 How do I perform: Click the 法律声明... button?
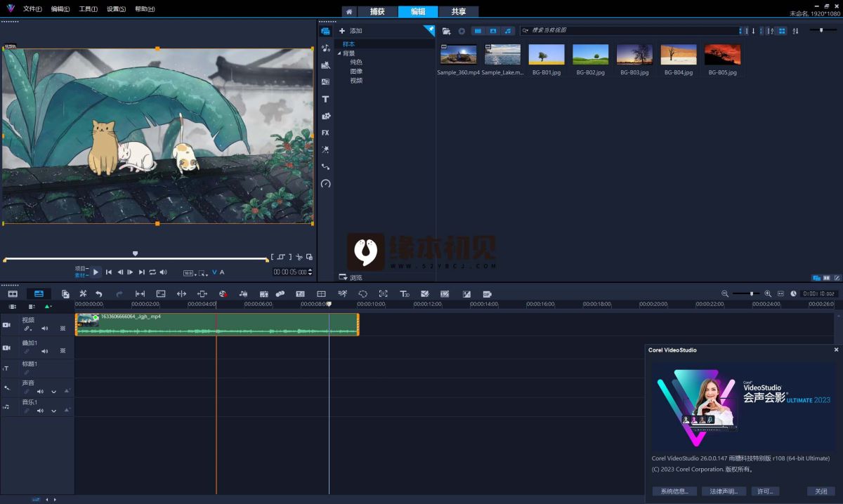coord(724,491)
